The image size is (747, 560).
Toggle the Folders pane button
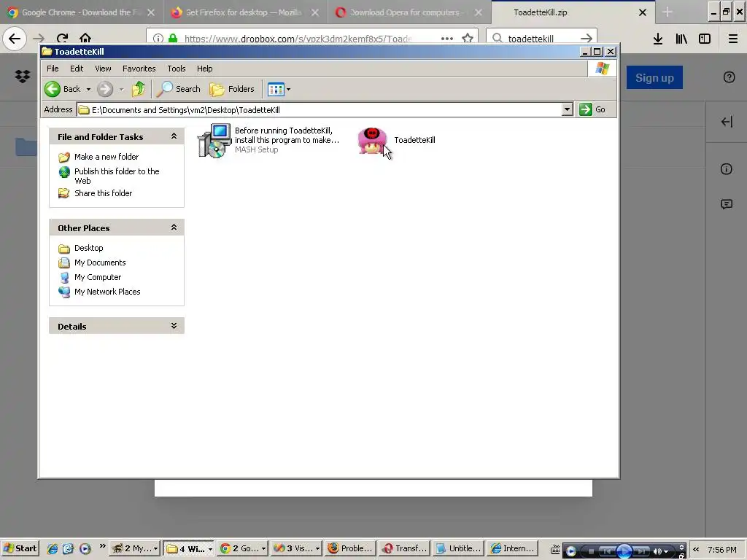click(x=232, y=89)
